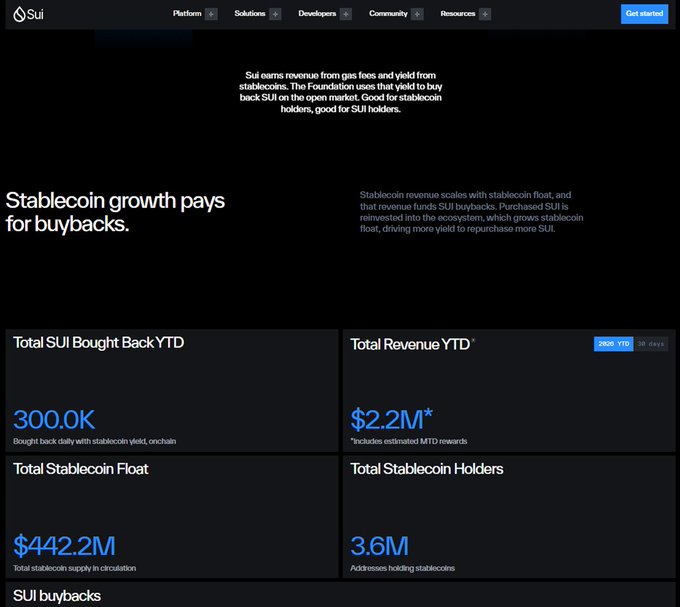
Task: Open the Solutions menu
Action: (249, 13)
